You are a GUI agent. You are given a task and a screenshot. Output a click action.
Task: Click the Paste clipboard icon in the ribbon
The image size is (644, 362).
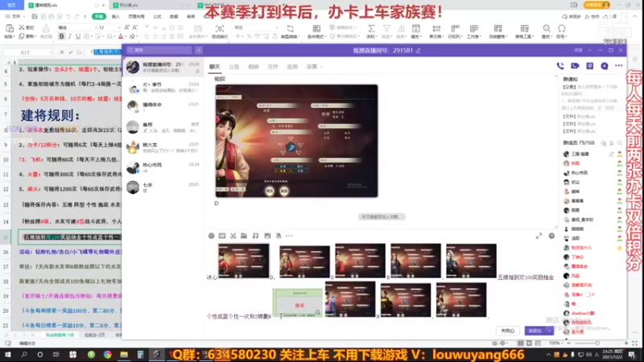9,28
